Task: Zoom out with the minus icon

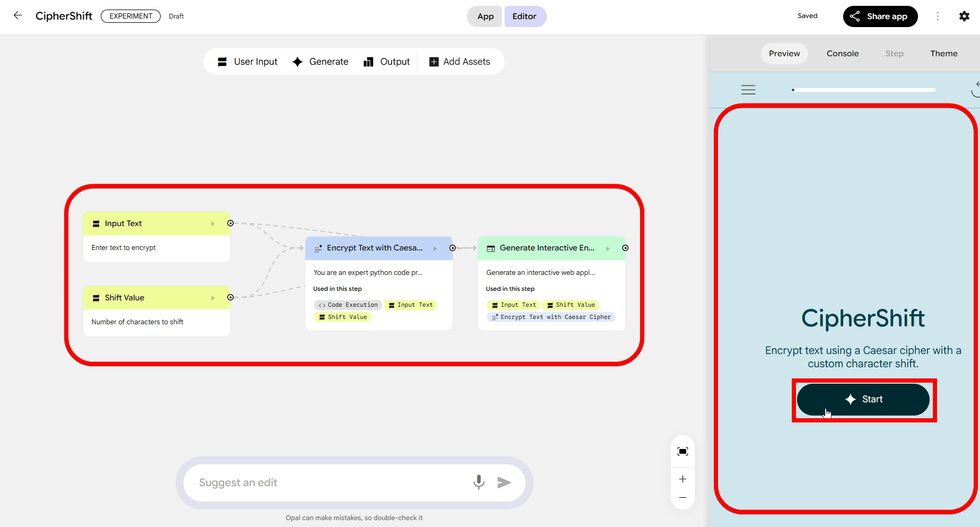Action: click(x=682, y=497)
